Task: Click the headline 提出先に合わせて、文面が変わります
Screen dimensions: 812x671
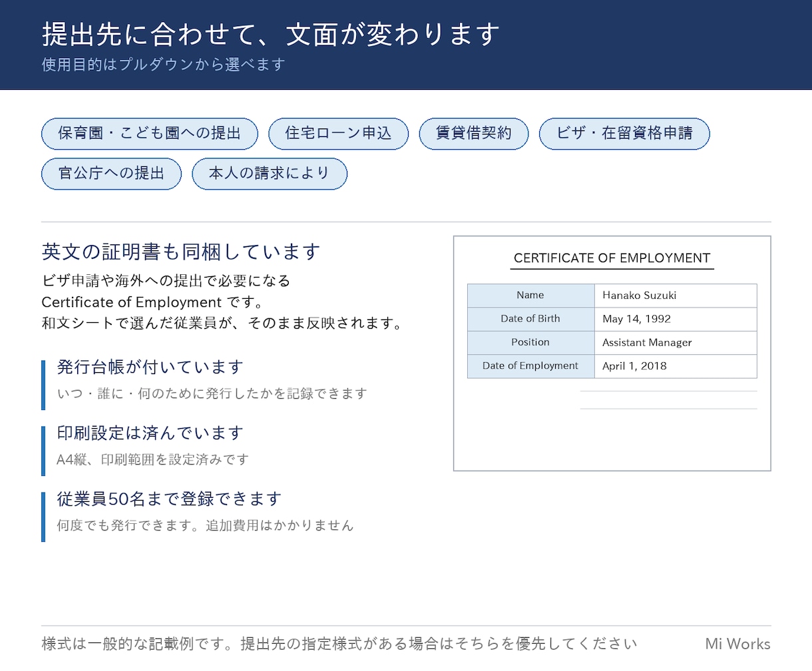Action: [x=271, y=34]
